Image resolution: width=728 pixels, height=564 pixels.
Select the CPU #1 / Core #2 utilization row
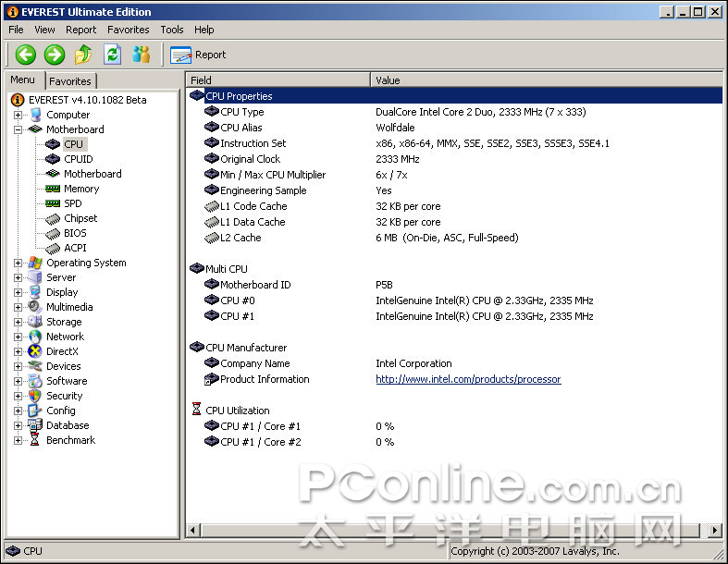click(x=455, y=442)
